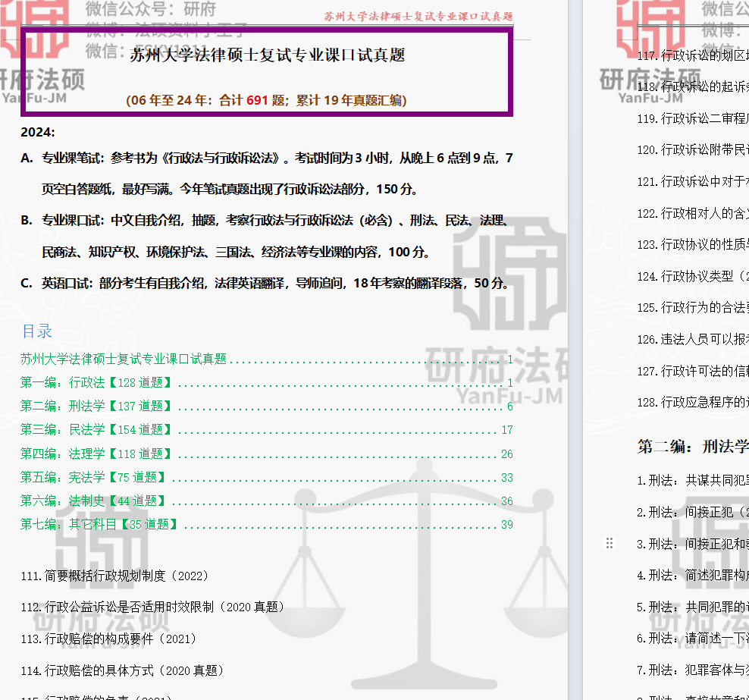Click item 6. 刑法：请简述一下 on right page
749x700 pixels.
coord(693,639)
